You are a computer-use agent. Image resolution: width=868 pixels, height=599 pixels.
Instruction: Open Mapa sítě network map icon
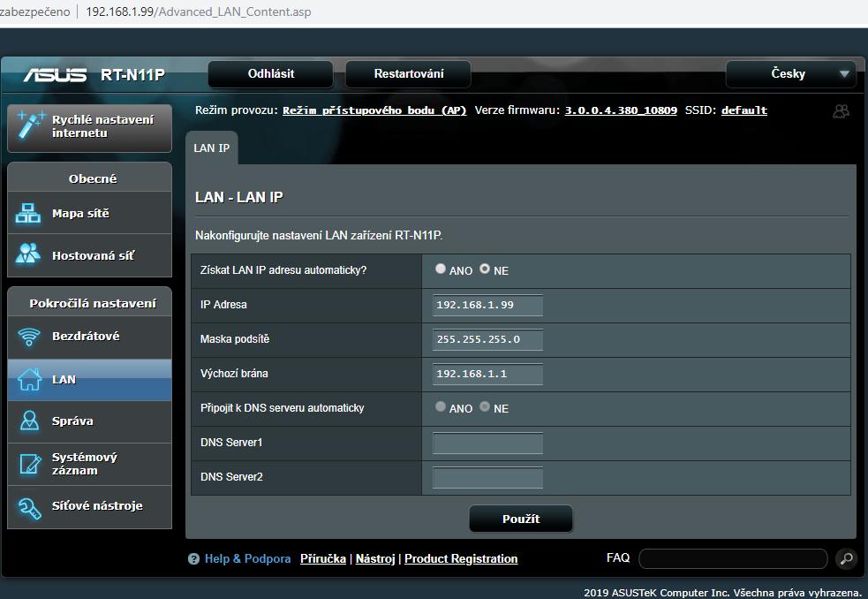coord(29,213)
